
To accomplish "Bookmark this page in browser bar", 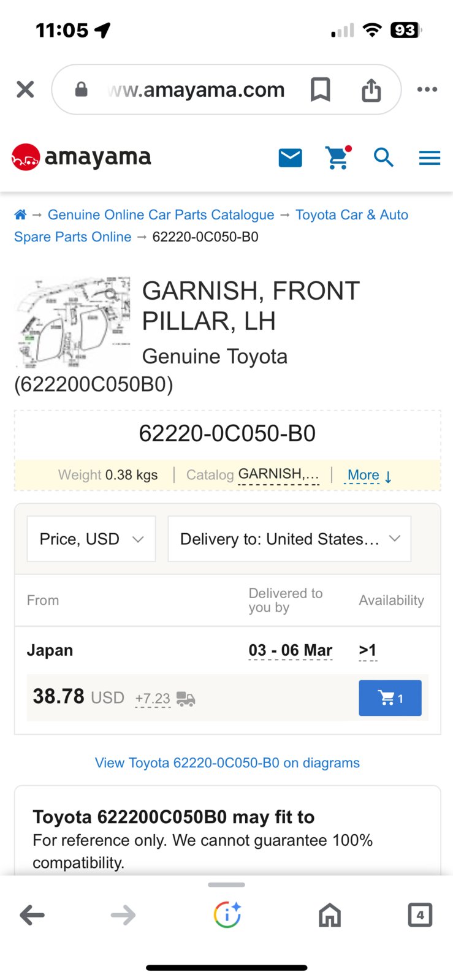I will click(x=320, y=89).
